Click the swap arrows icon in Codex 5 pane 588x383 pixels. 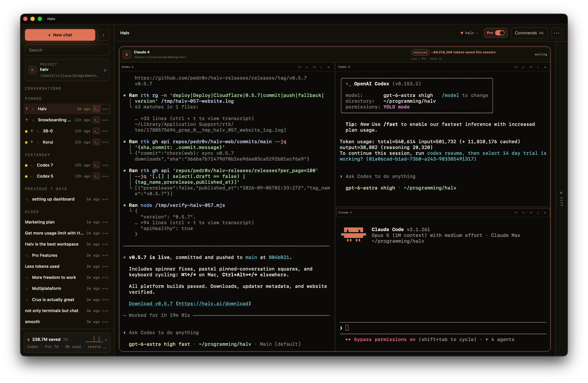[516, 67]
